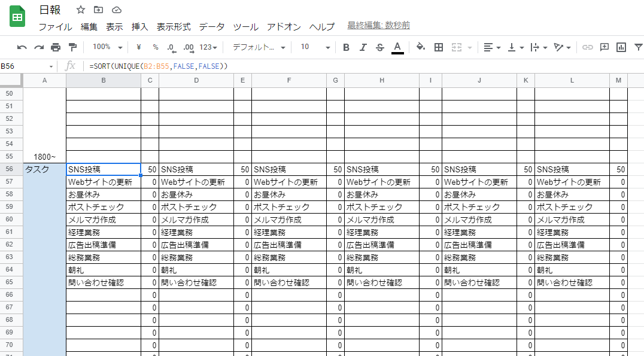Select Webサイトの更新 in column D
This screenshot has width=644, height=356.
196,182
